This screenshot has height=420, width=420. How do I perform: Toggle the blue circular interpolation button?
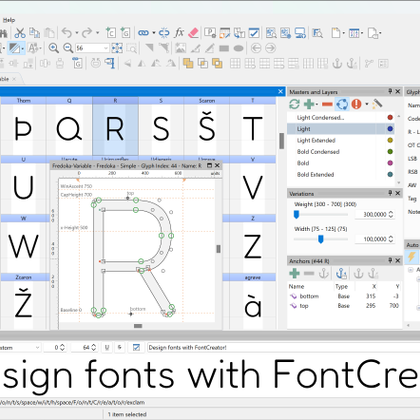click(342, 104)
